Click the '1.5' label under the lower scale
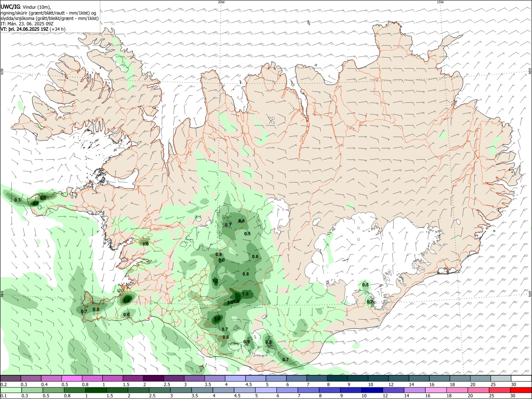Screen dimensions: 532x399 pyautogui.click(x=110, y=396)
